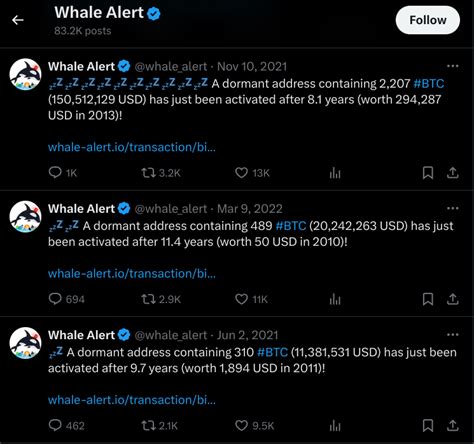Repost the 489 BTC post
This screenshot has width=474, height=444.
click(x=161, y=299)
